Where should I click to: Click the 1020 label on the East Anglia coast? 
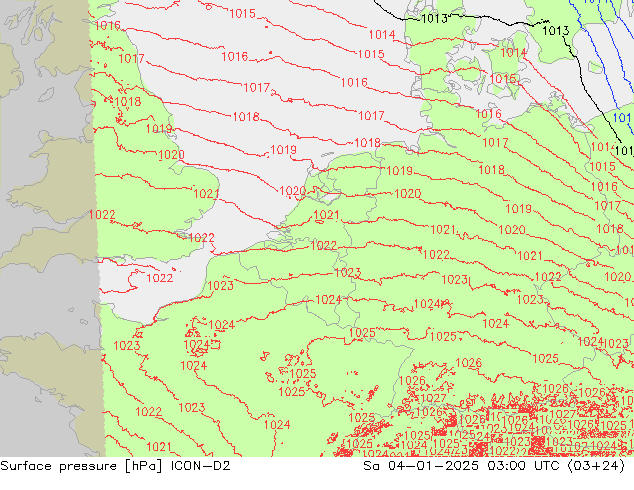point(171,155)
